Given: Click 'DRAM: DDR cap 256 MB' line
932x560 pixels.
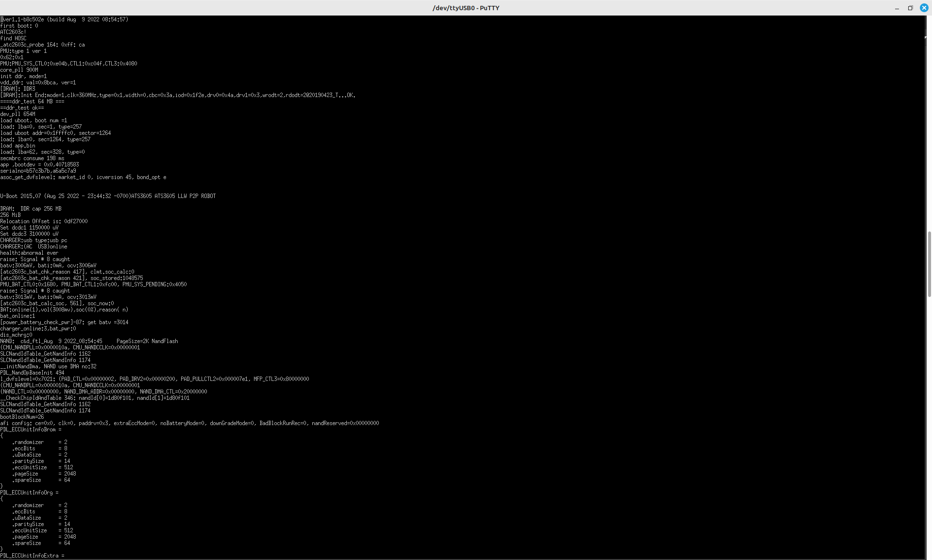Looking at the screenshot, I should (x=31, y=209).
